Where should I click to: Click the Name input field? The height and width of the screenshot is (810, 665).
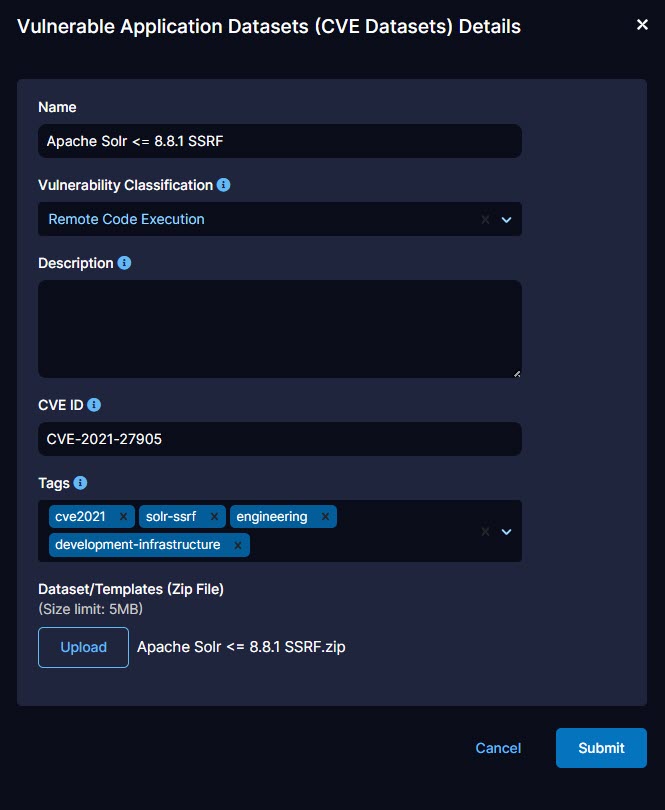point(279,141)
